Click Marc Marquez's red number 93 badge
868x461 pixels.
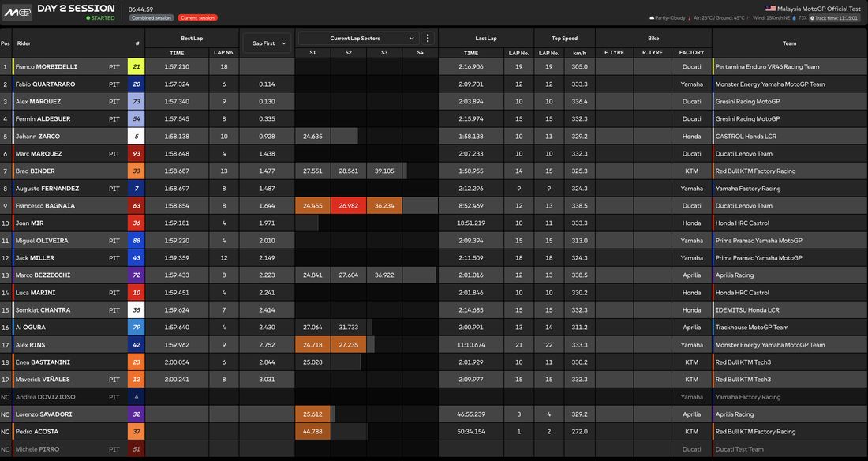(x=137, y=153)
